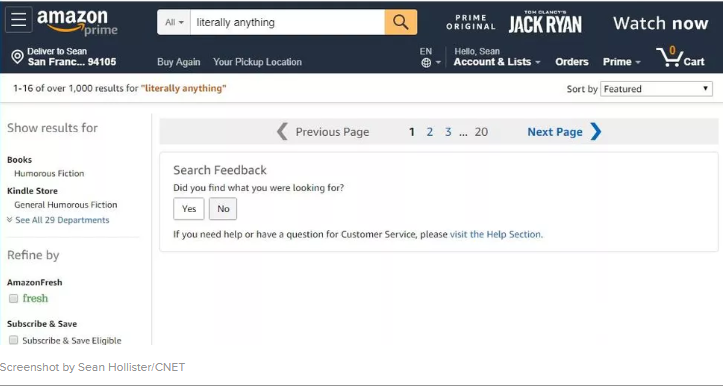Open the hamburger navigation menu
Screen dimensions: 726x387
[x=19, y=20]
